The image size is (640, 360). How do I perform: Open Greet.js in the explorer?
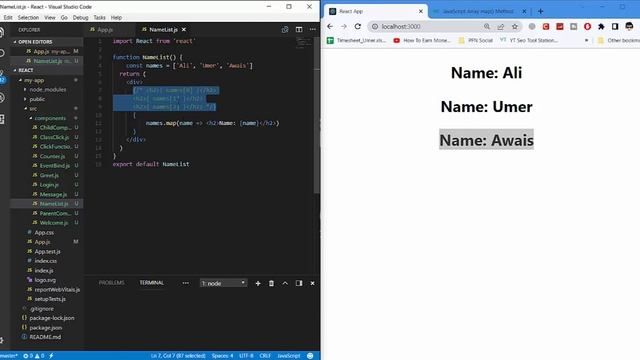coord(49,175)
